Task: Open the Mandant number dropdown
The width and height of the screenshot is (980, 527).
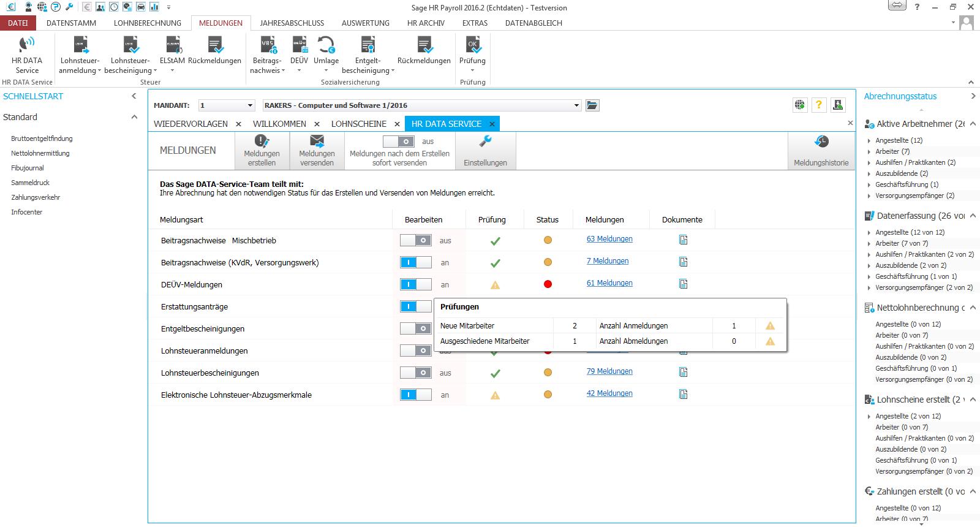Action: [249, 105]
